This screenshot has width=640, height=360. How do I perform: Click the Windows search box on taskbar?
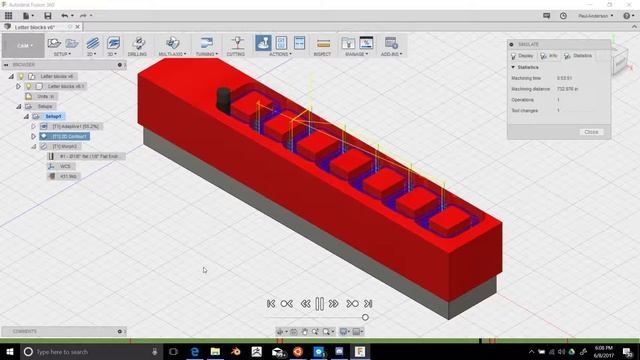click(x=90, y=351)
